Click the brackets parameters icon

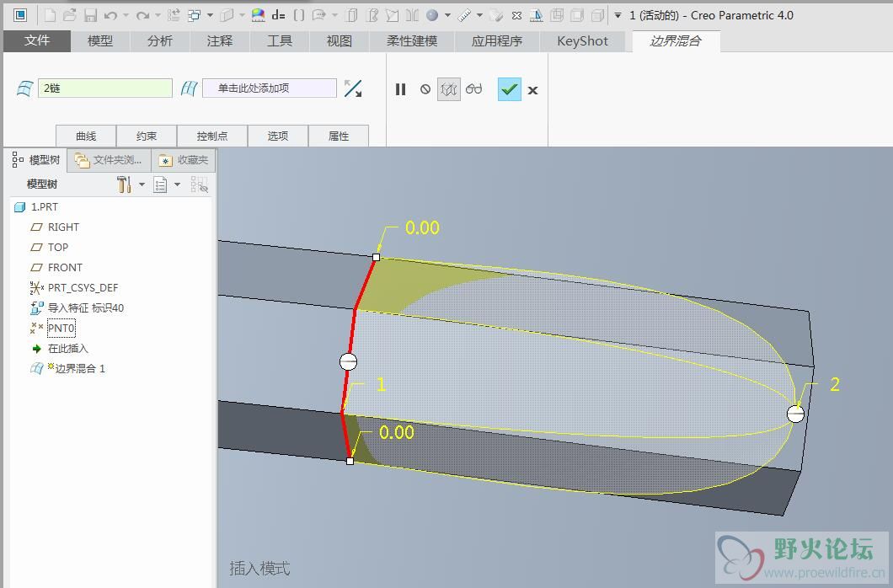(299, 15)
